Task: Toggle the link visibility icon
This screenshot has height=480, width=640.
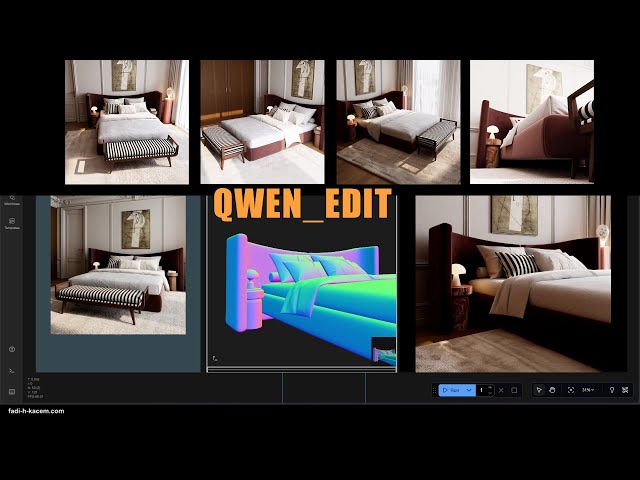Action: point(625,390)
